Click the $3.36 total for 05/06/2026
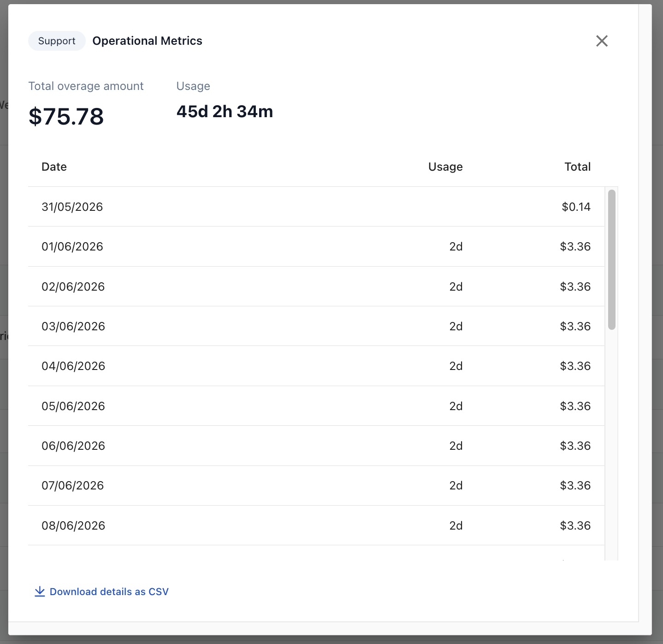The image size is (663, 644). (x=575, y=406)
